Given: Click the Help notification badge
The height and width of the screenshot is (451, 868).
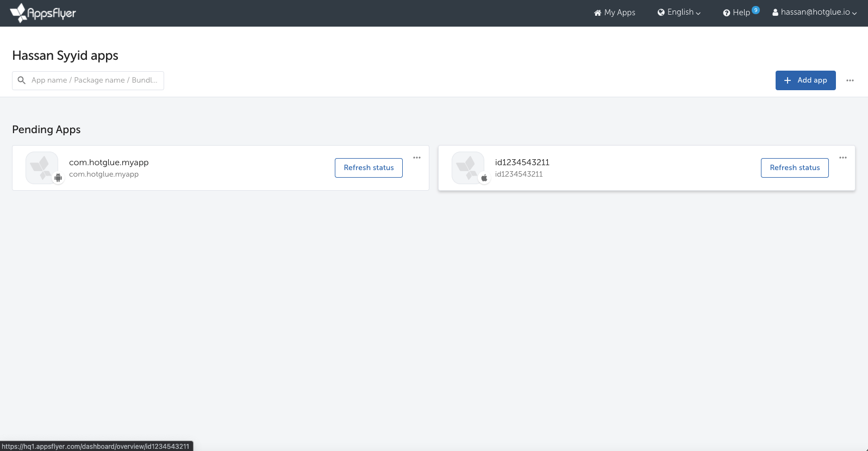Looking at the screenshot, I should pos(755,10).
